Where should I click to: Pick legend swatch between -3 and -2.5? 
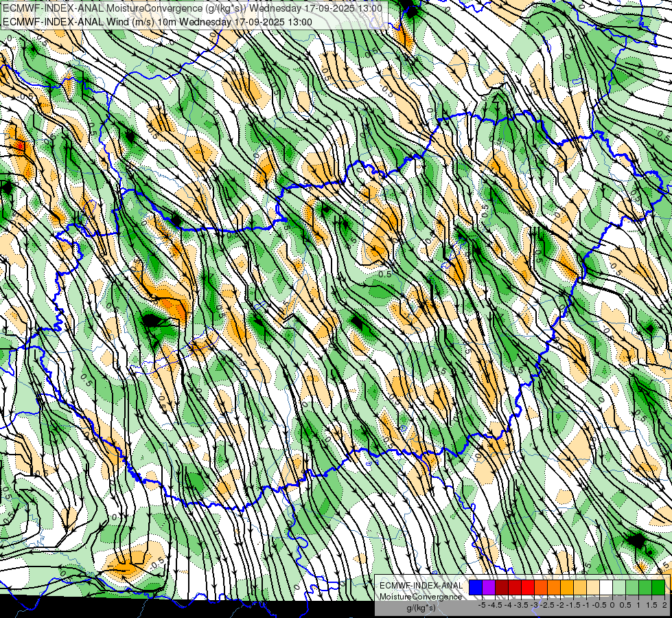(x=541, y=588)
